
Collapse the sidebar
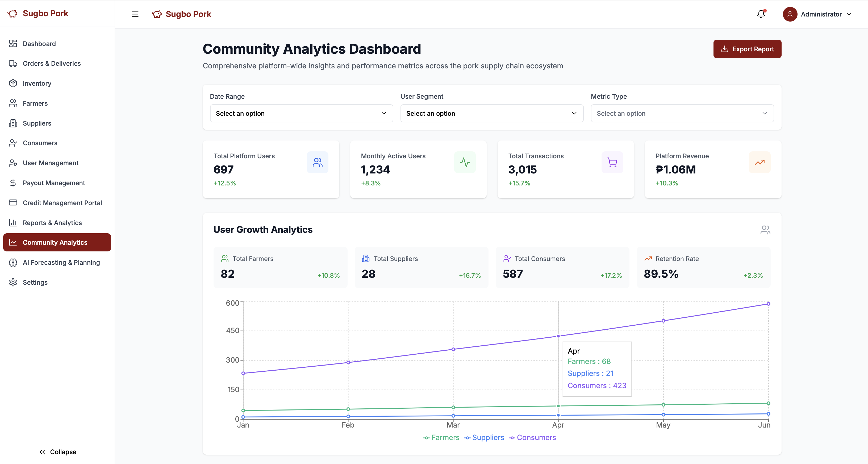point(58,452)
